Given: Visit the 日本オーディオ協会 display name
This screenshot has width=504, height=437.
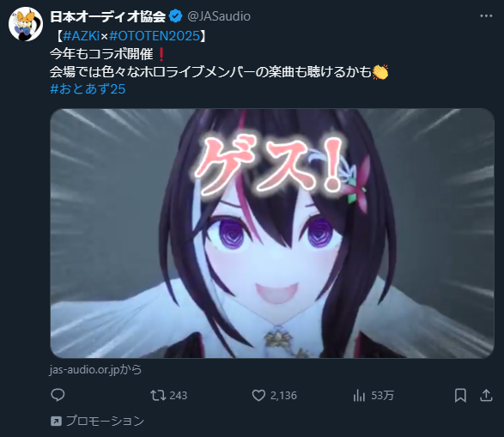Looking at the screenshot, I should tap(108, 16).
